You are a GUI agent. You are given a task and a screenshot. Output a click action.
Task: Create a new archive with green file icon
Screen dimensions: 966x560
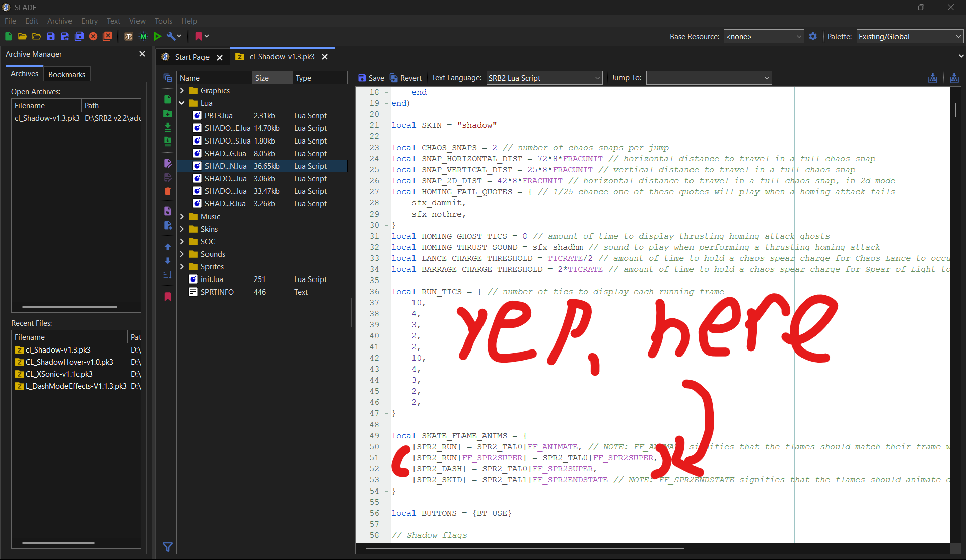[8, 36]
